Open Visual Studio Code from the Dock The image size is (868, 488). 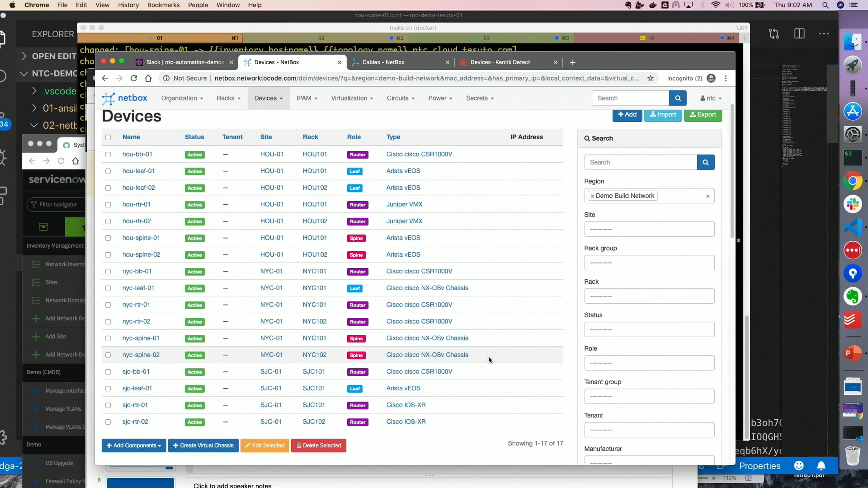[852, 227]
